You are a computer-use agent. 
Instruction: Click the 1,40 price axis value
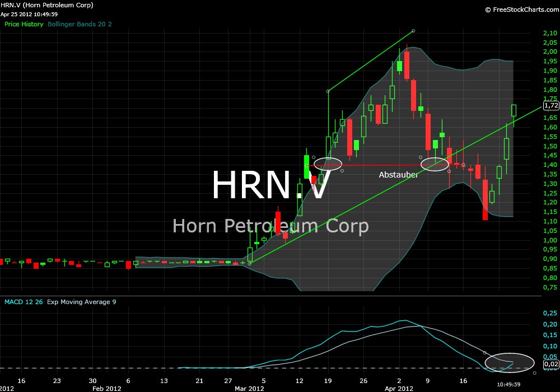click(x=550, y=165)
